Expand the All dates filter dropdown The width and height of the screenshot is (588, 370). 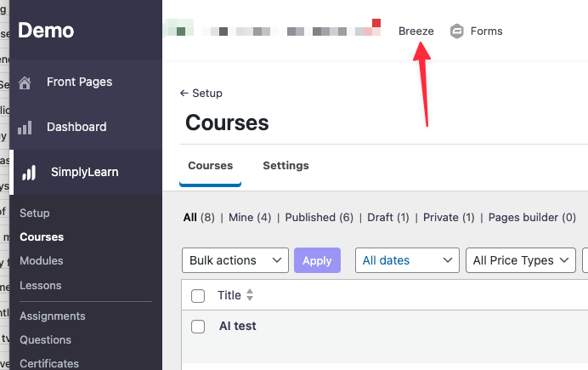click(x=407, y=260)
